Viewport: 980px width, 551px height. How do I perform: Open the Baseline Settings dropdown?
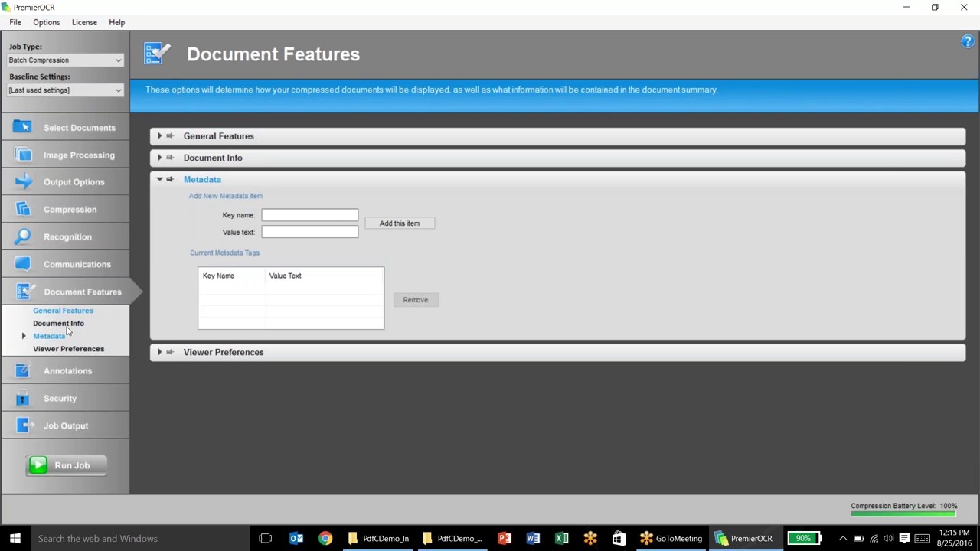pyautogui.click(x=65, y=90)
